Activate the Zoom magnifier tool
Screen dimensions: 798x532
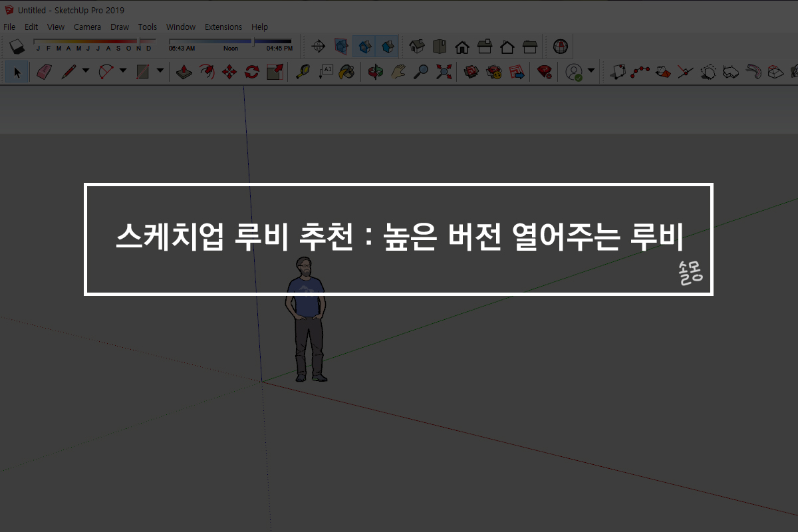(421, 72)
